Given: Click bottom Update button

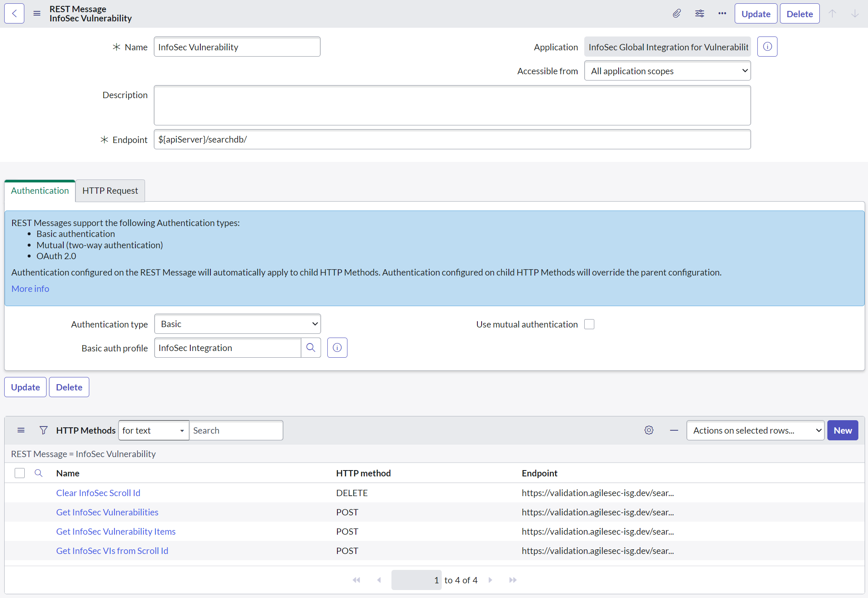Looking at the screenshot, I should click(26, 387).
